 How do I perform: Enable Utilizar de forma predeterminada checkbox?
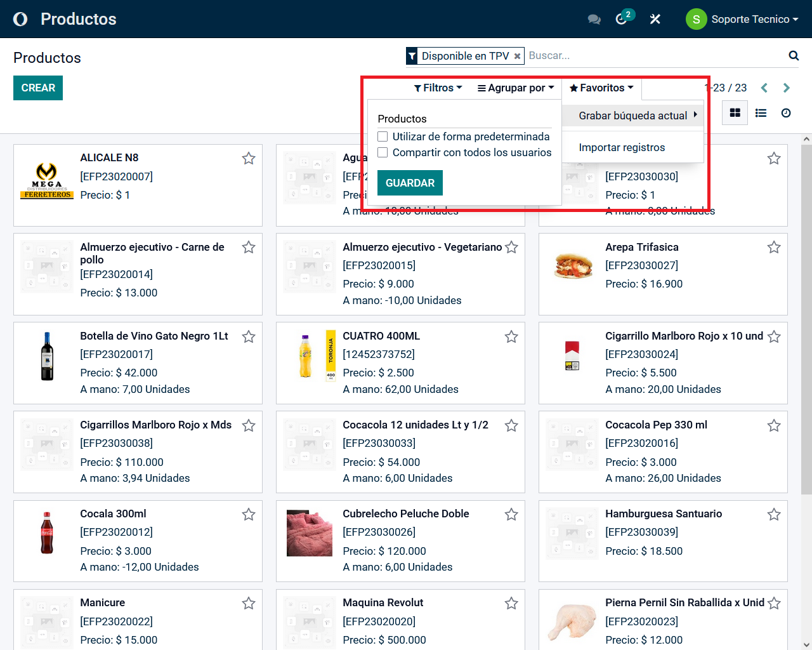383,136
